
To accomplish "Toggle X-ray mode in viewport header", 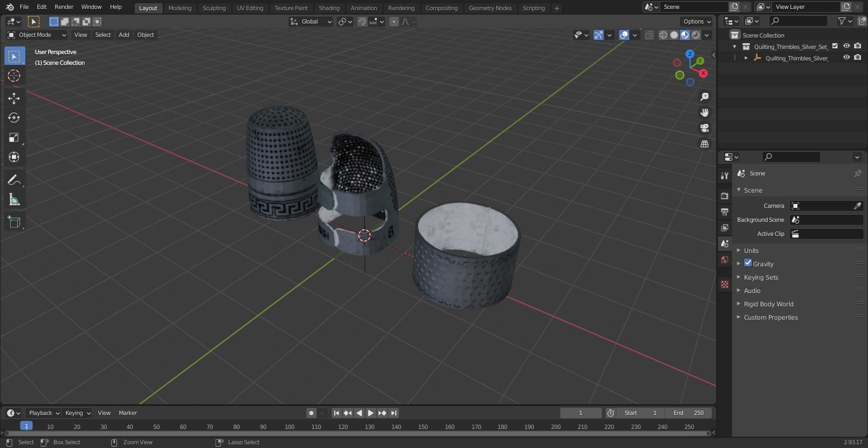I will click(649, 35).
